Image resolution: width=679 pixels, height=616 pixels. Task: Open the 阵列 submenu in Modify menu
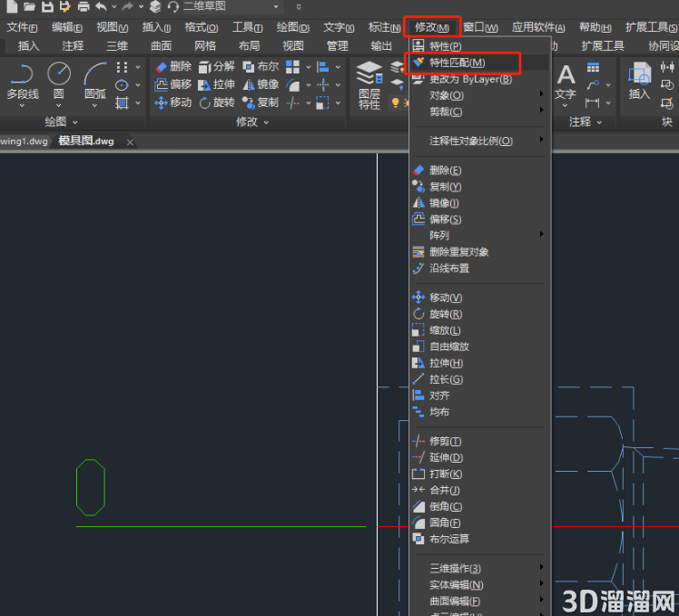(x=479, y=236)
